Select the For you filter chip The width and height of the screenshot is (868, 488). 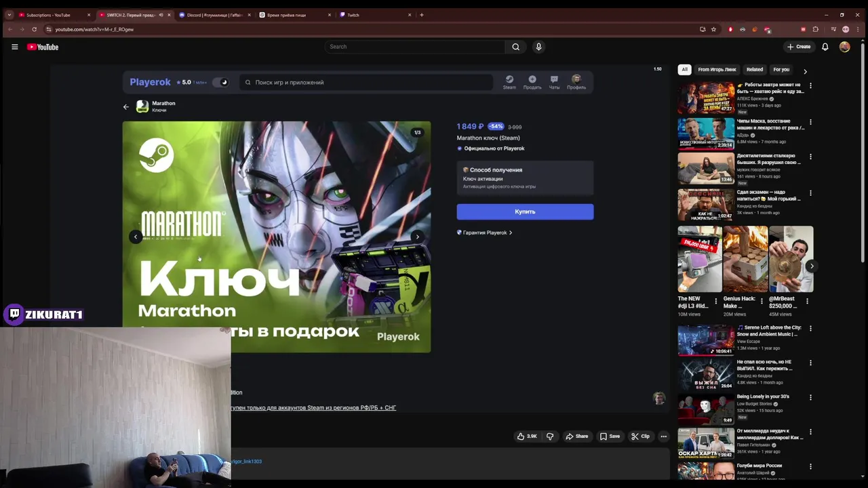pyautogui.click(x=781, y=69)
